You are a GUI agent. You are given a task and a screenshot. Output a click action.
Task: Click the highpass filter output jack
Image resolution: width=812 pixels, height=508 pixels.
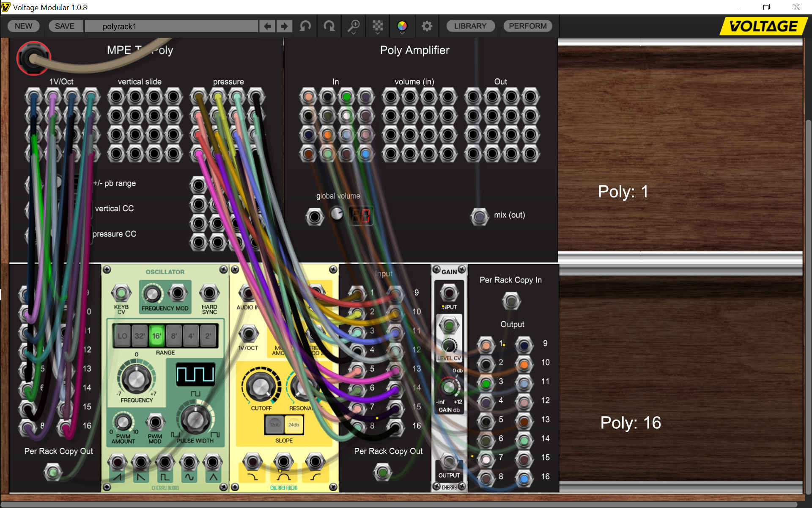click(x=315, y=462)
